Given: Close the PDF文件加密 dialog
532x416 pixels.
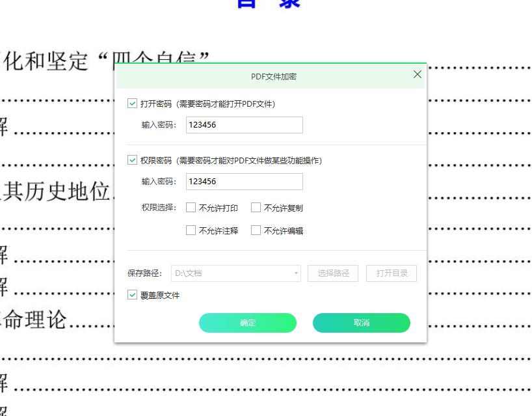Looking at the screenshot, I should tap(418, 74).
